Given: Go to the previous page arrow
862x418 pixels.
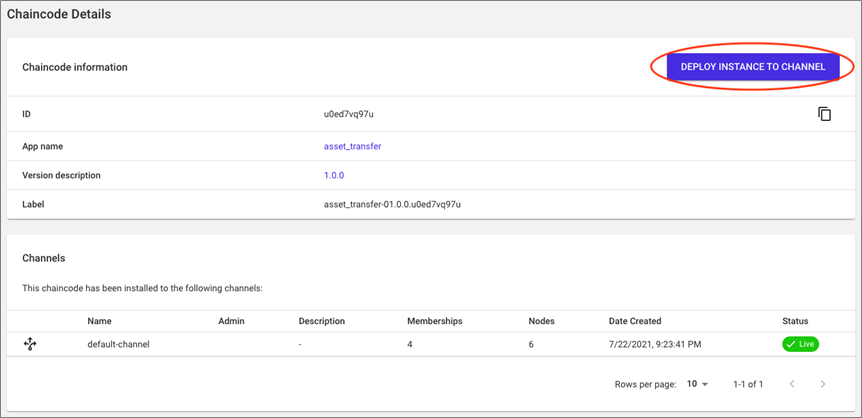Looking at the screenshot, I should click(x=792, y=384).
